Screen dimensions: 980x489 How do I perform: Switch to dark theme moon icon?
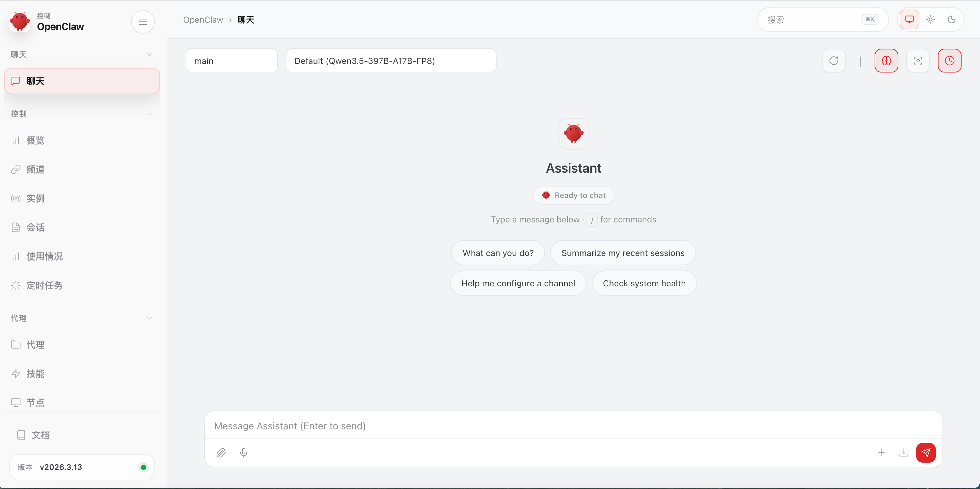(951, 19)
